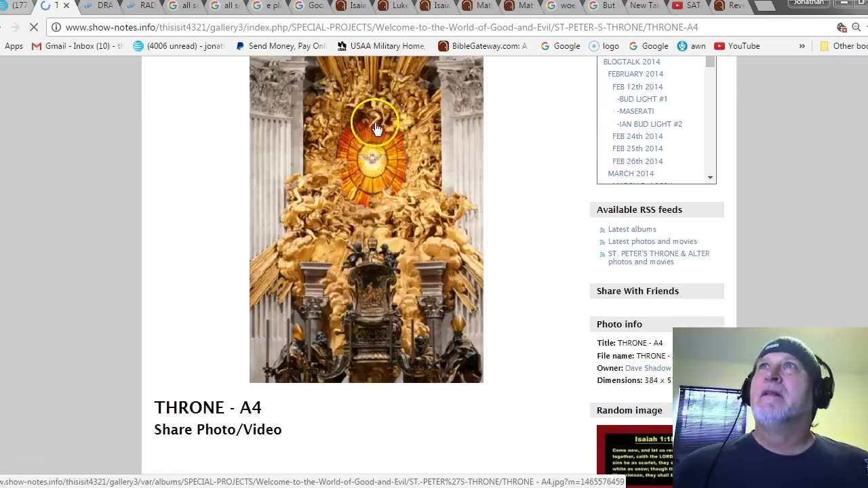Open the Latest photos and movies feed
The width and height of the screenshot is (868, 488).
click(x=652, y=241)
